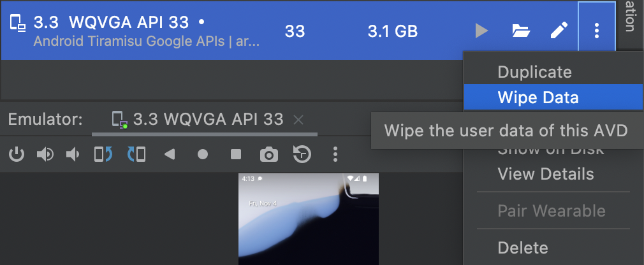Viewport: 644px width, 265px height.
Task: Click View Details in the menu
Action: click(545, 174)
